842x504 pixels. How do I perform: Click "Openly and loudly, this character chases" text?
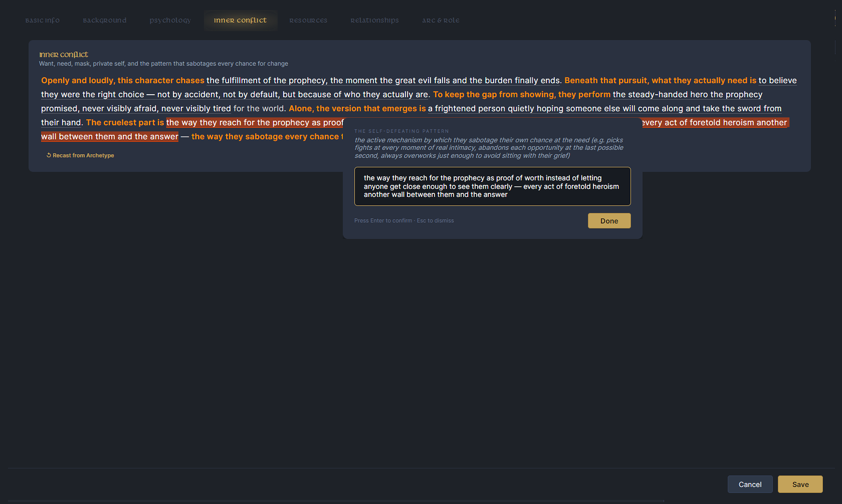pos(122,80)
